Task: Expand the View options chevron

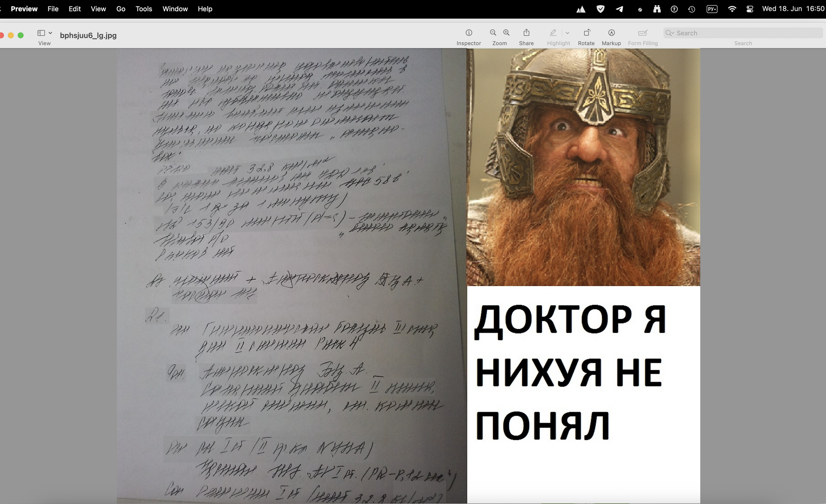Action: coord(50,33)
